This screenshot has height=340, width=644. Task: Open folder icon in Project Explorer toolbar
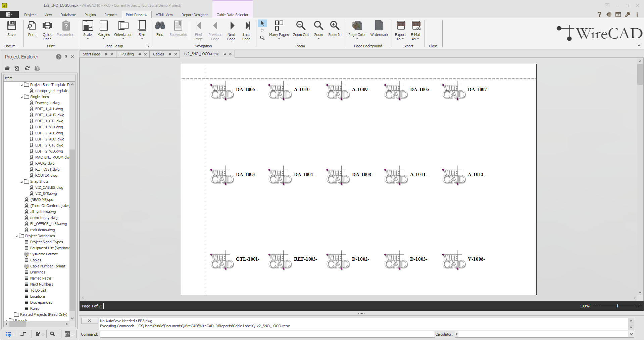[x=7, y=68]
